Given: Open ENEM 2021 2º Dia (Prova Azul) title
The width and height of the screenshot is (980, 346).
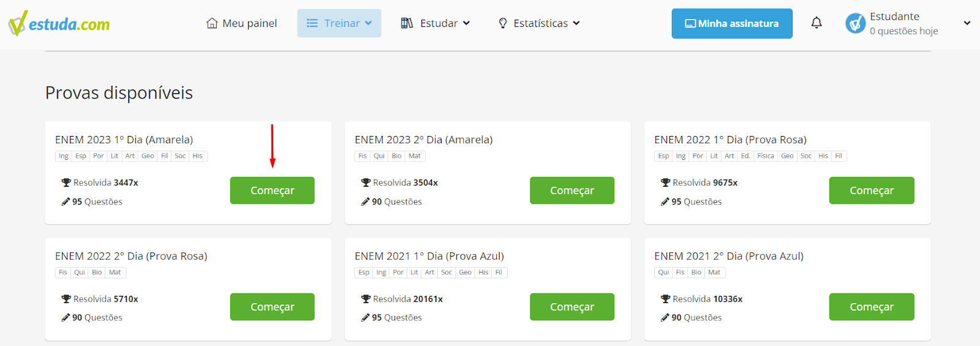Looking at the screenshot, I should (x=729, y=256).
